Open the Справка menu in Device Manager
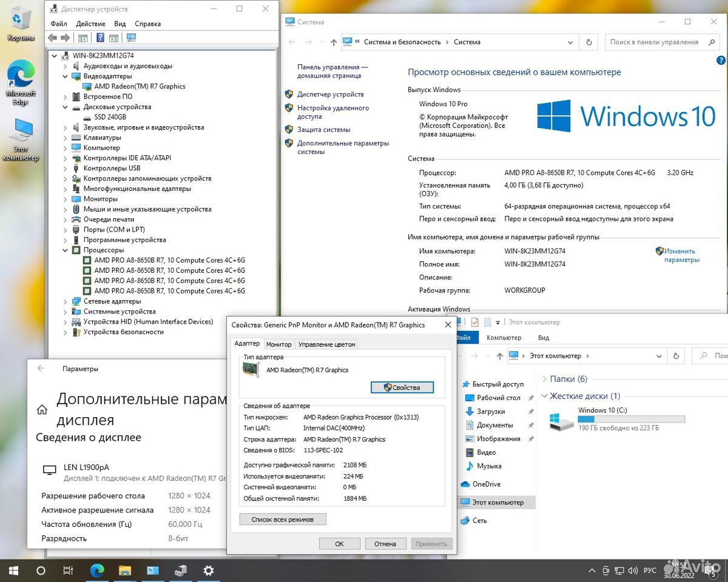Viewport: 728px width, 582px height. pyautogui.click(x=147, y=24)
